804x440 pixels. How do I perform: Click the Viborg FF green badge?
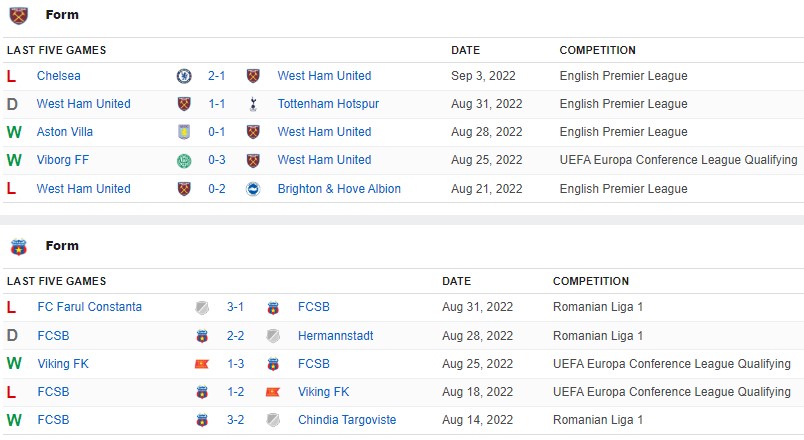click(x=184, y=160)
